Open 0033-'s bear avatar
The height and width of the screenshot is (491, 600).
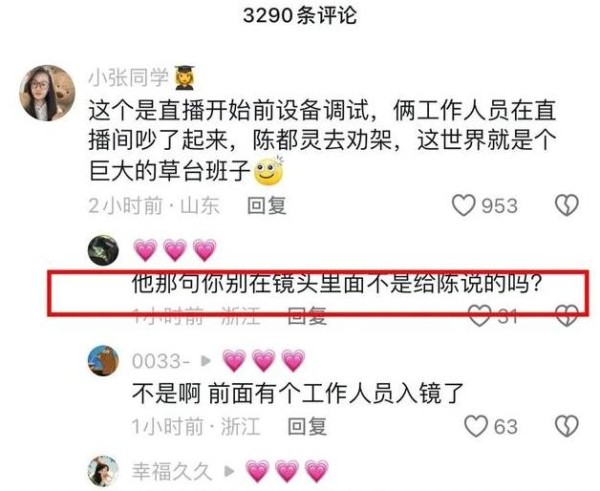click(x=103, y=361)
